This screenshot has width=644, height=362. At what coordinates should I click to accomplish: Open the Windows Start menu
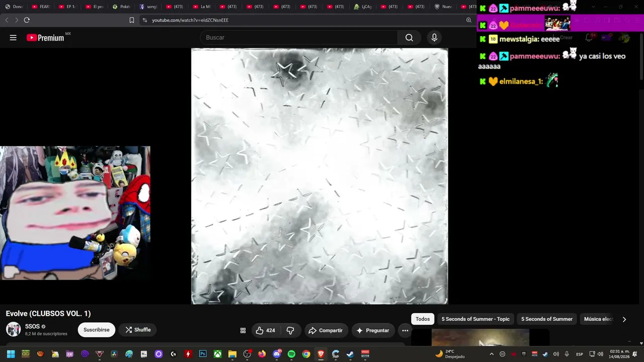tap(11, 354)
